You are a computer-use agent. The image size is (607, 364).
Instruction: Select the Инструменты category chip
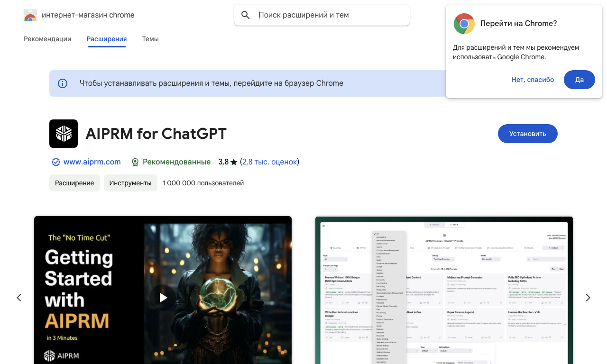click(130, 183)
